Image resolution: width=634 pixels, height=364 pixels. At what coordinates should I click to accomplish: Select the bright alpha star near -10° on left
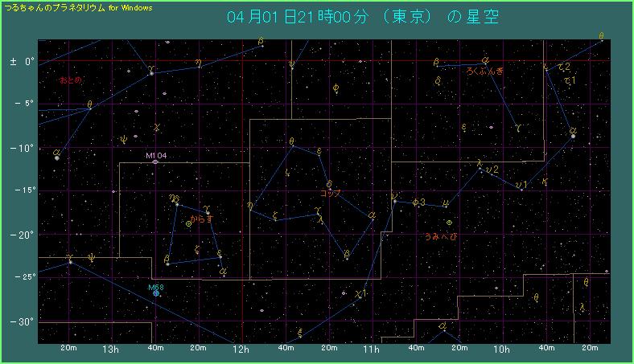tap(57, 157)
